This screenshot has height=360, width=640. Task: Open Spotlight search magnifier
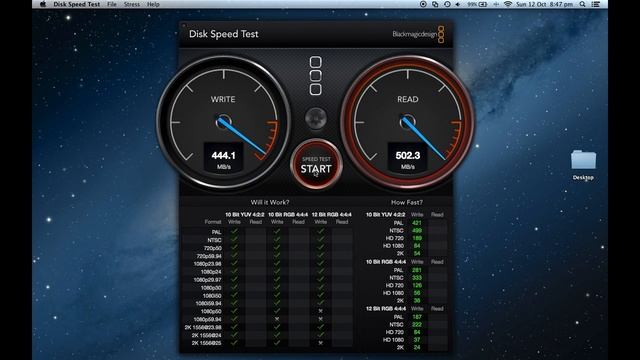pos(582,4)
